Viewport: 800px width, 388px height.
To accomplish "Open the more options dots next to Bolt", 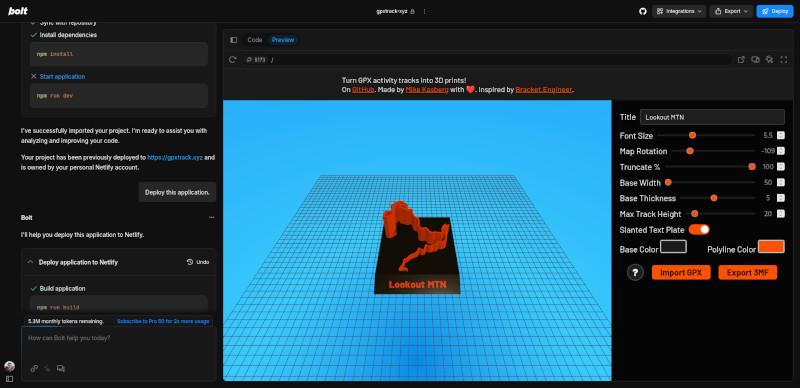I will pos(211,217).
